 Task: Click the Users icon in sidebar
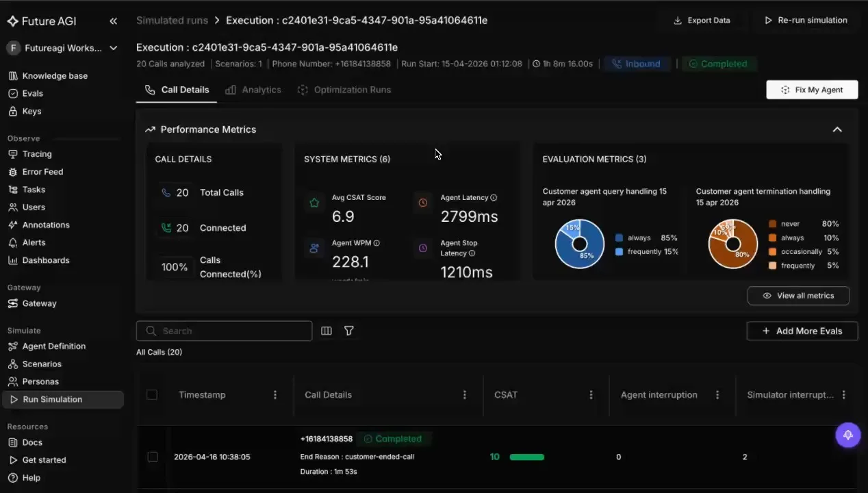click(x=12, y=207)
